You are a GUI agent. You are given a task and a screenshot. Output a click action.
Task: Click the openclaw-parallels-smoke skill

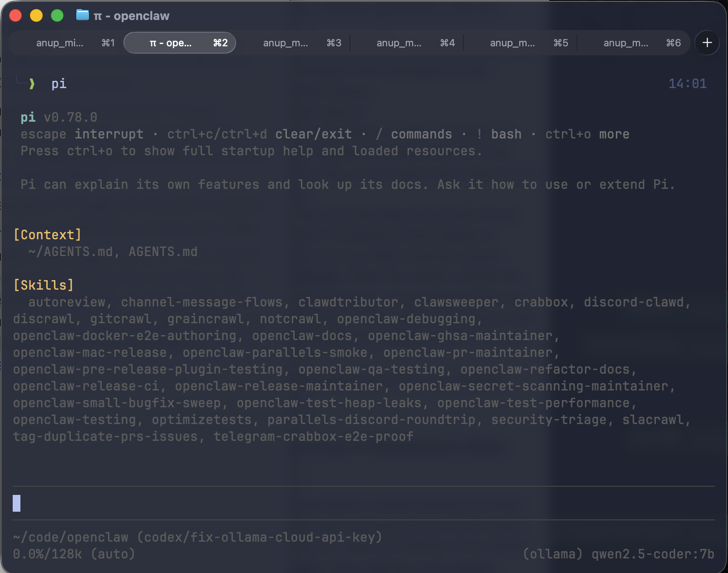coord(275,352)
